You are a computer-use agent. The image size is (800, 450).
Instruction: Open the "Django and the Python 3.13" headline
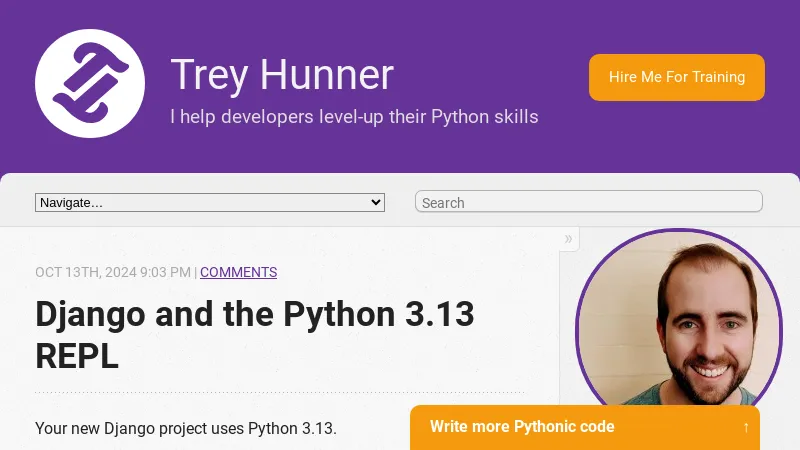click(x=254, y=314)
